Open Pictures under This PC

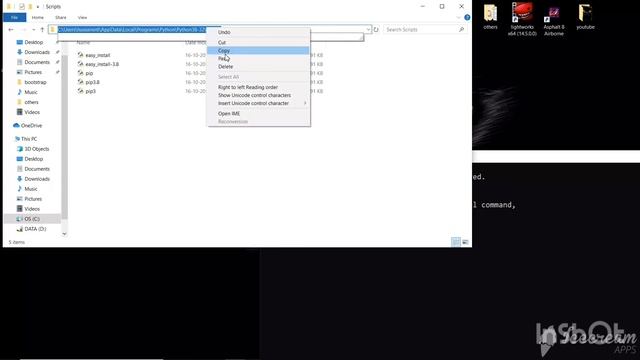[33, 199]
